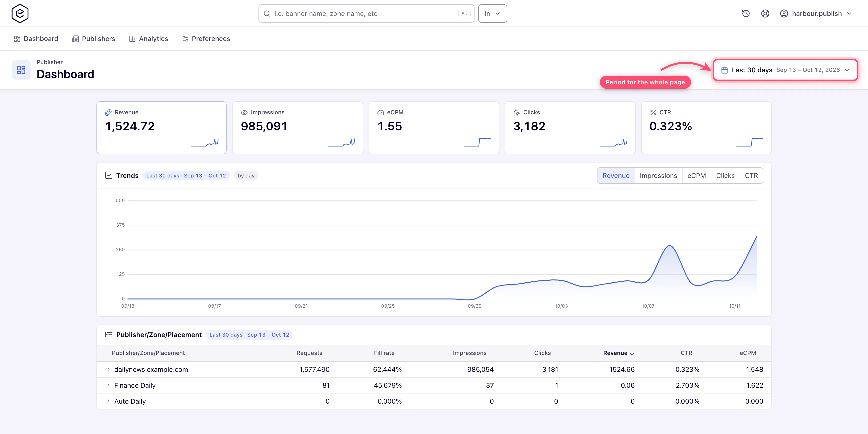Click the Dashboard page grid icon

21,70
